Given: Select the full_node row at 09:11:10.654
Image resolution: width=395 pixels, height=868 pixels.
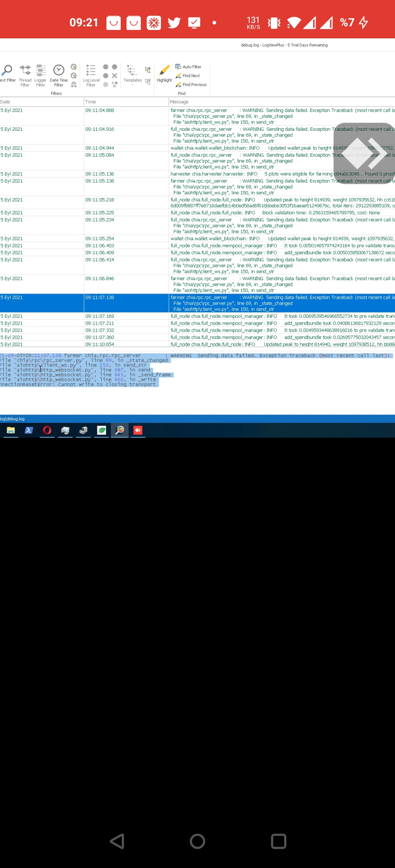Looking at the screenshot, I should point(197,344).
